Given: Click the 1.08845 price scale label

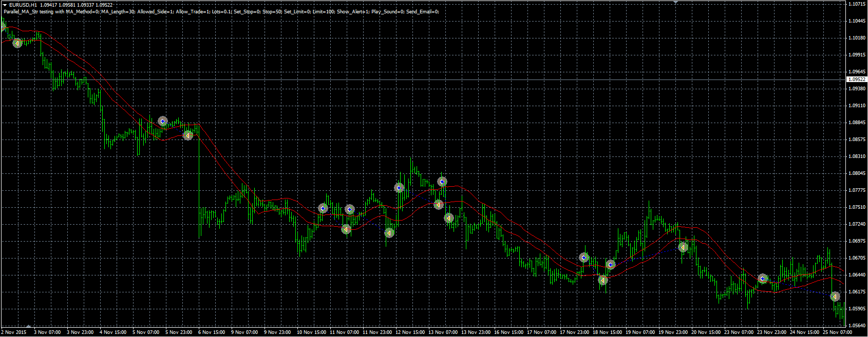Looking at the screenshot, I should click(x=856, y=123).
